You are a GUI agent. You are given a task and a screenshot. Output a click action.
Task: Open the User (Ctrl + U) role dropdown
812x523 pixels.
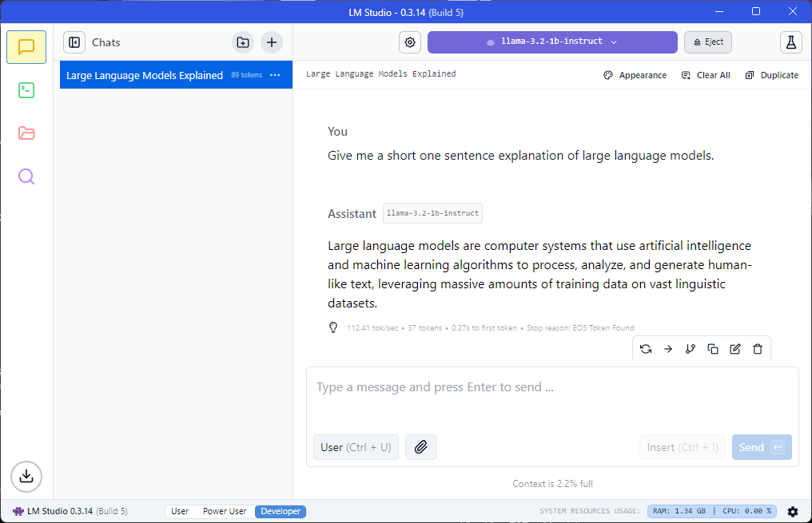pos(356,446)
